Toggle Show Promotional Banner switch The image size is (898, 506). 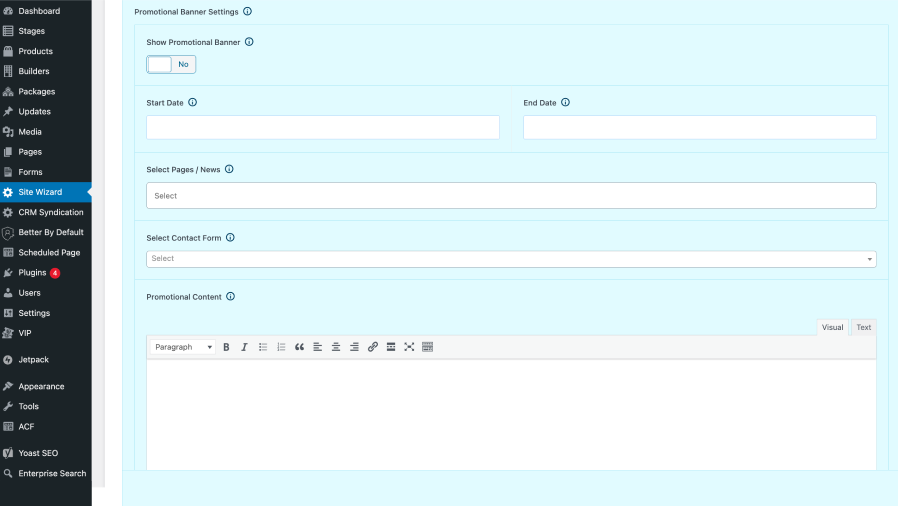click(171, 64)
